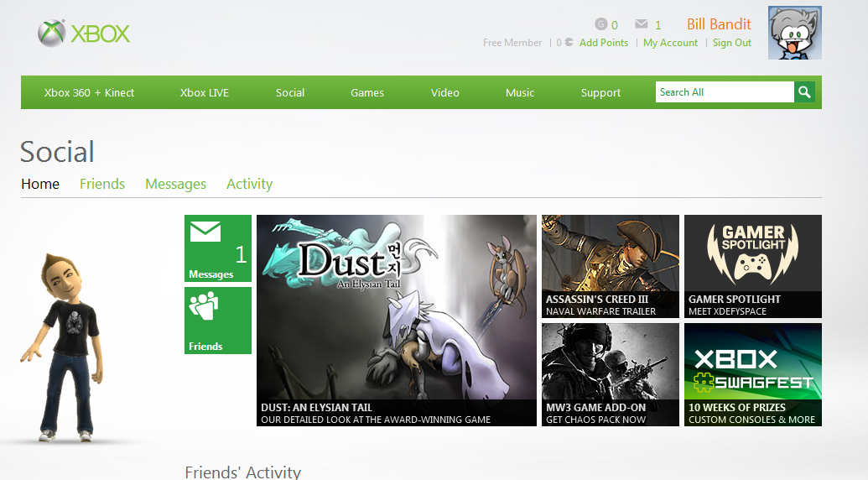Open Assassin's Creed III naval trailer tile
The height and width of the screenshot is (480, 868).
[610, 266]
